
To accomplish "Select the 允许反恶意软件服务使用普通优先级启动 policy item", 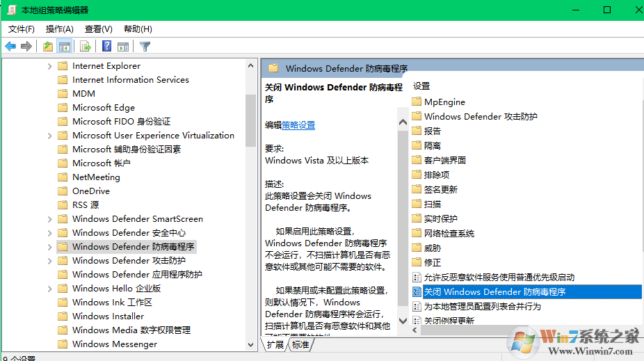I will pyautogui.click(x=499, y=277).
